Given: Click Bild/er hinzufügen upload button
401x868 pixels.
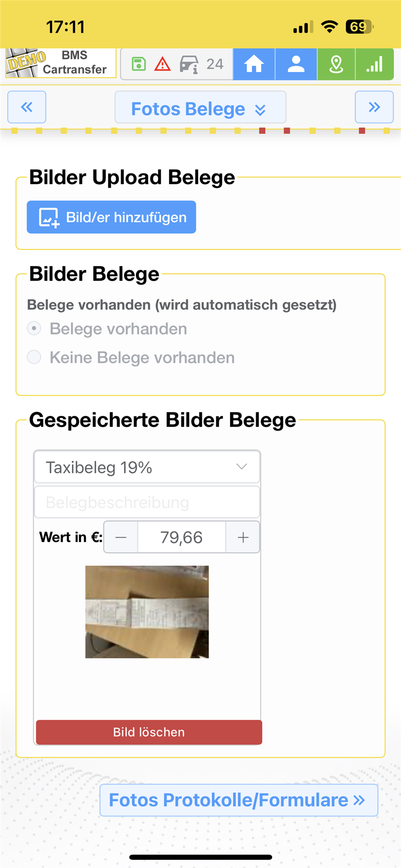Looking at the screenshot, I should (x=111, y=217).
